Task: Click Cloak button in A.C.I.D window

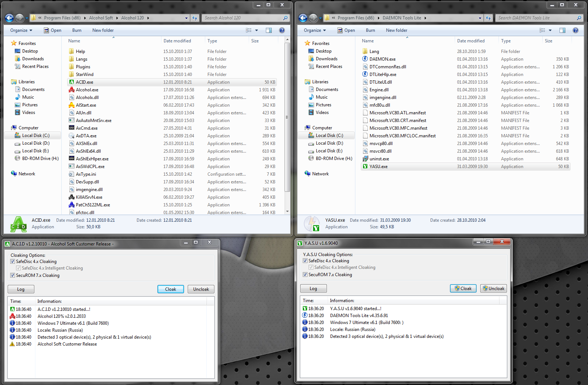Action: [171, 289]
